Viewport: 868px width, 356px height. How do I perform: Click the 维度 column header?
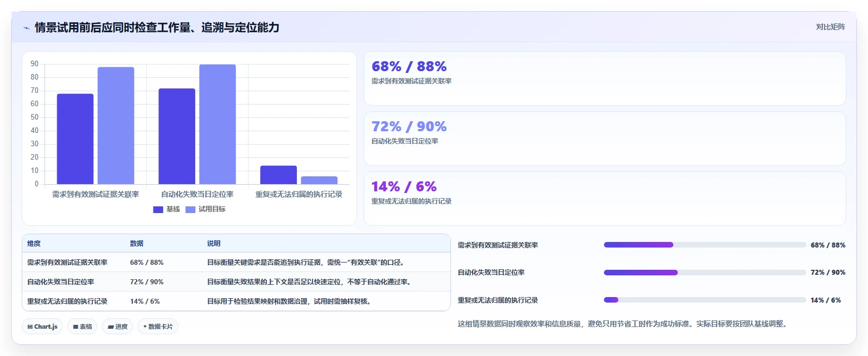(34, 244)
